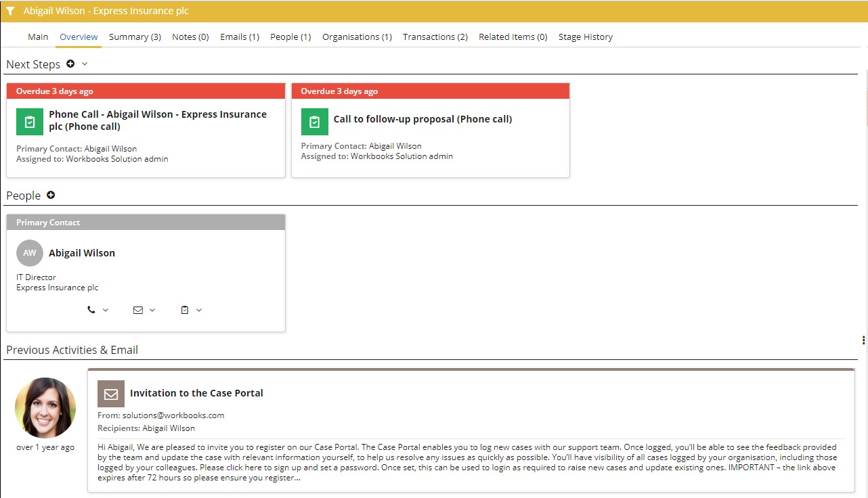Open the green Phone Call task icon
868x498 pixels.
(30, 122)
